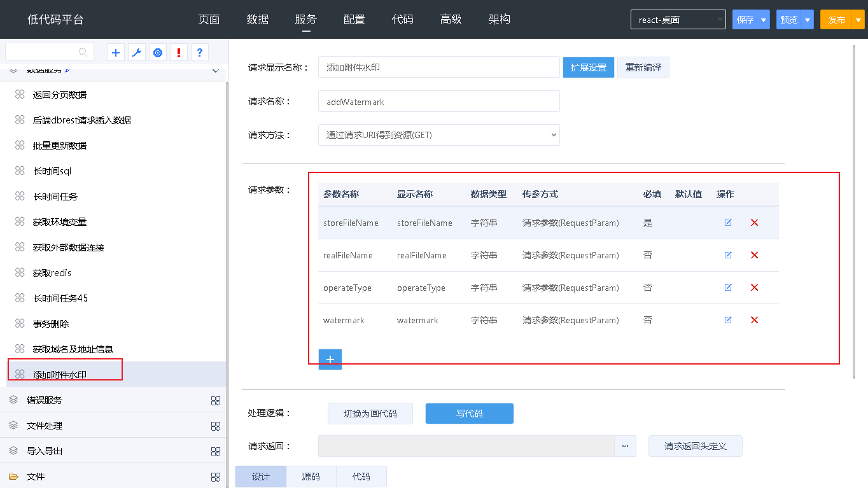Open the 架构 menu
Viewport: 868px width, 488px height.
click(x=499, y=20)
